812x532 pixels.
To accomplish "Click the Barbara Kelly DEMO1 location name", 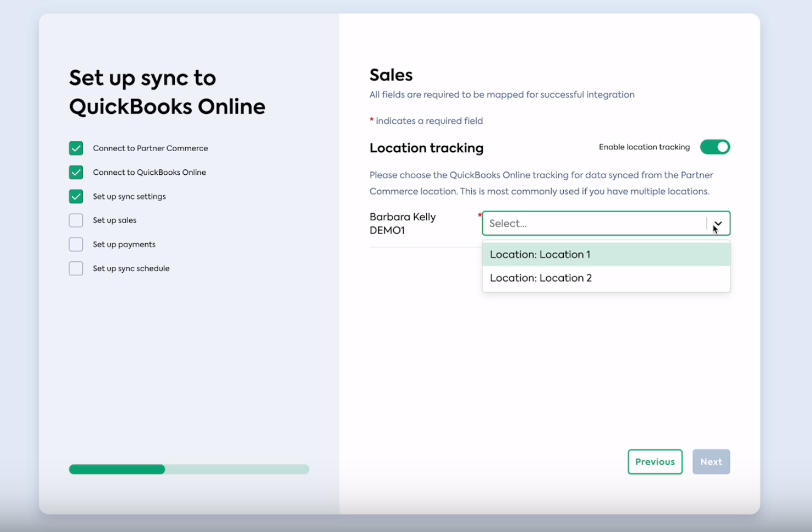I will click(x=403, y=224).
